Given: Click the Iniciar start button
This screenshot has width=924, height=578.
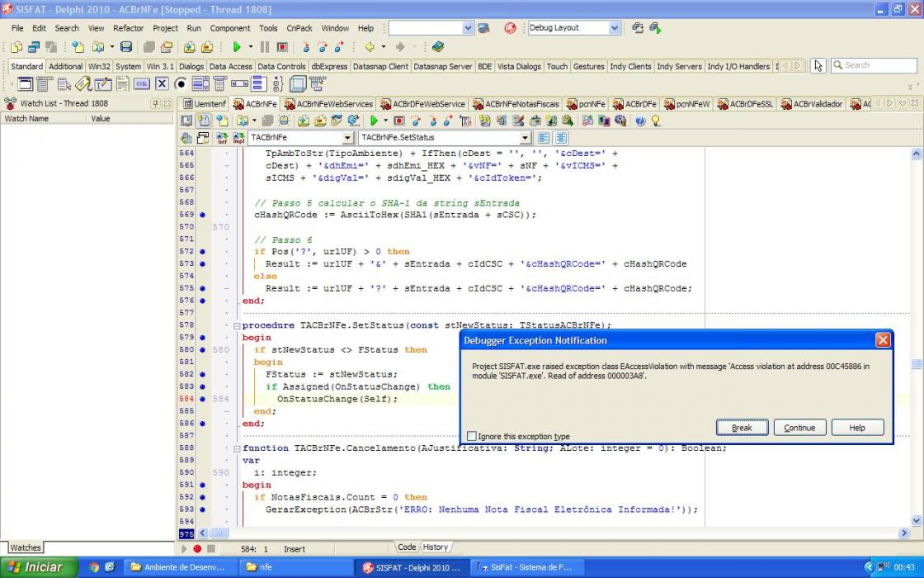Looking at the screenshot, I should pyautogui.click(x=39, y=567).
